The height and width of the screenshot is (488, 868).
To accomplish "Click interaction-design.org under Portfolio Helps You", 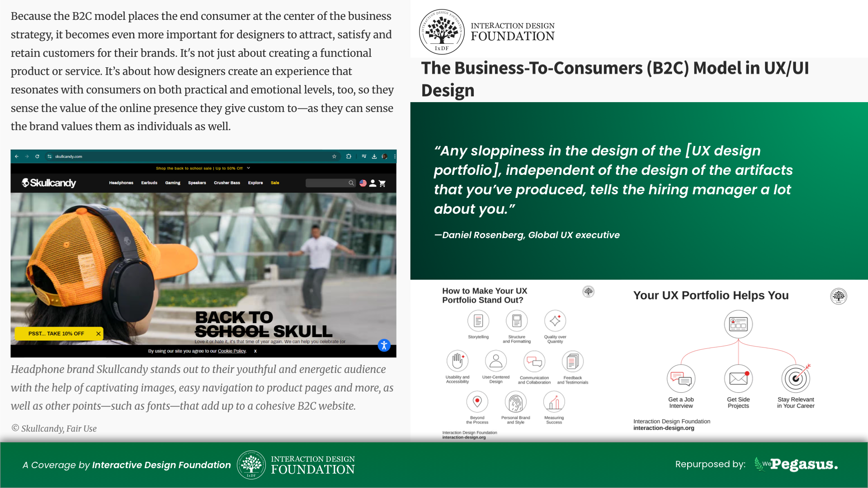I will [664, 428].
